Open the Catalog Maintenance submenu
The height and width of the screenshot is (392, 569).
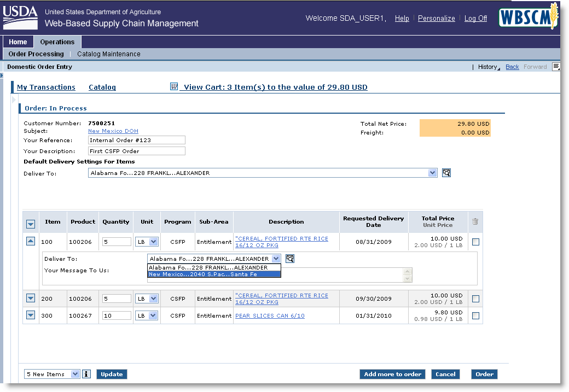[x=108, y=54]
